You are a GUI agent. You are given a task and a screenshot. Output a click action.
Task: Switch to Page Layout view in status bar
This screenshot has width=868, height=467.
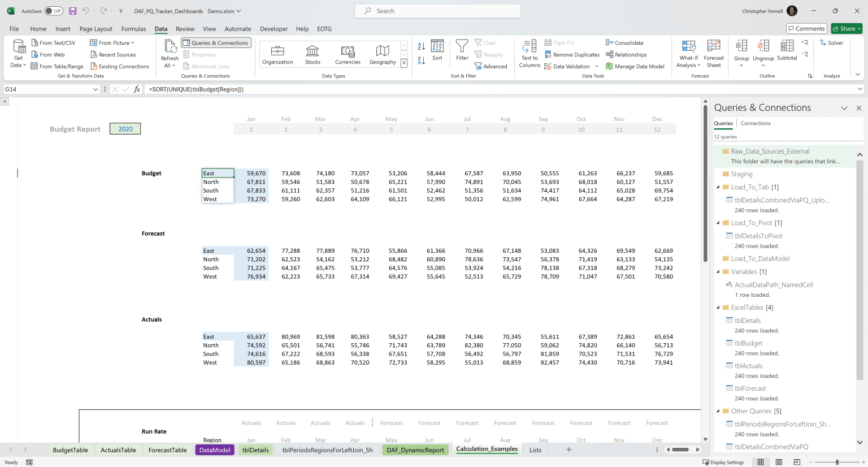[779, 462]
